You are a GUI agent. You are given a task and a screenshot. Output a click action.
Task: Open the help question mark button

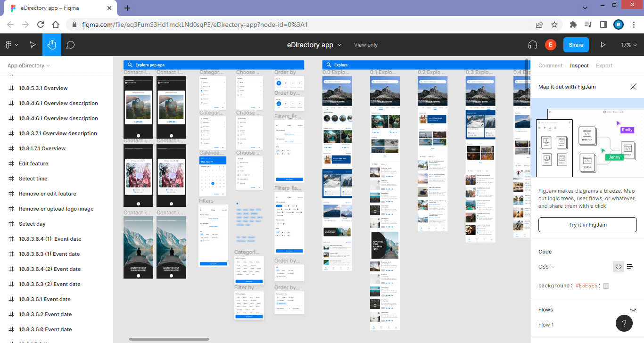pyautogui.click(x=624, y=323)
